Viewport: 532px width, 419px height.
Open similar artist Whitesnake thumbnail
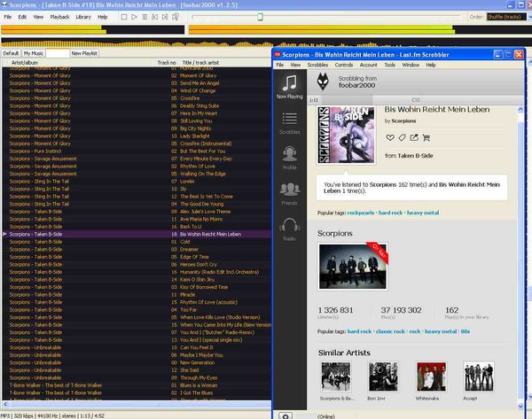tap(431, 376)
